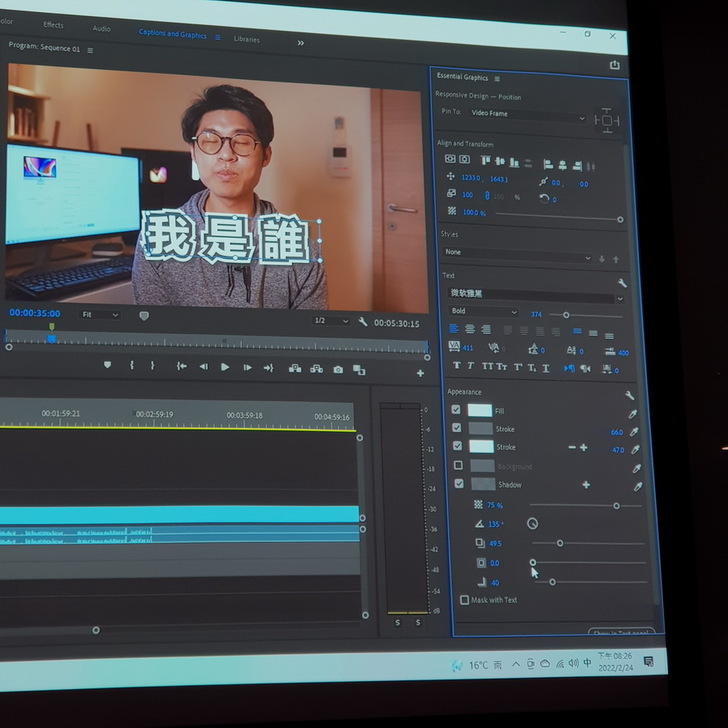Export a frame with the camera icon
The height and width of the screenshot is (728, 728).
[x=338, y=370]
